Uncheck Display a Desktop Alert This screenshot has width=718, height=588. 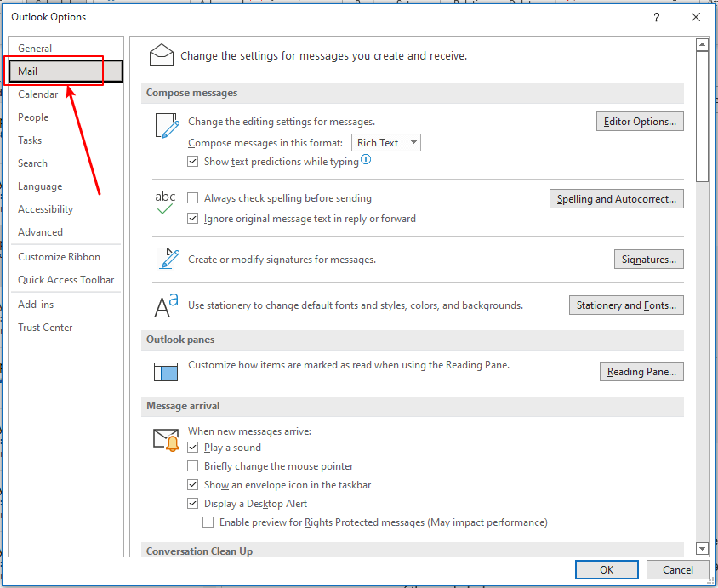(193, 504)
